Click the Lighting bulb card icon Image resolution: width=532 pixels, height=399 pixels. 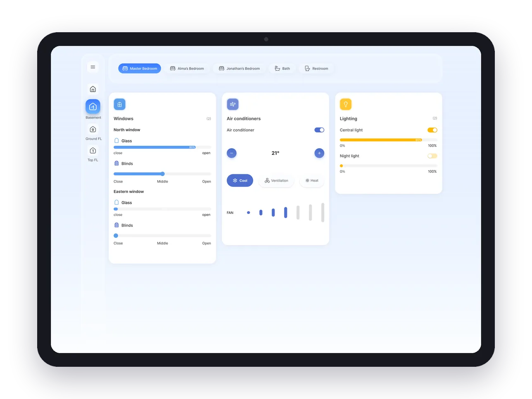346,104
